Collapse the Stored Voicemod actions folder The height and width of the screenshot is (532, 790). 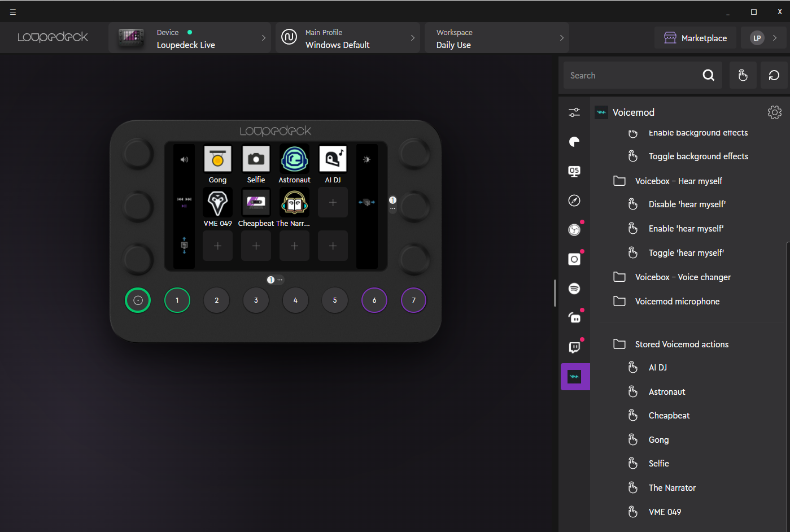[682, 345]
